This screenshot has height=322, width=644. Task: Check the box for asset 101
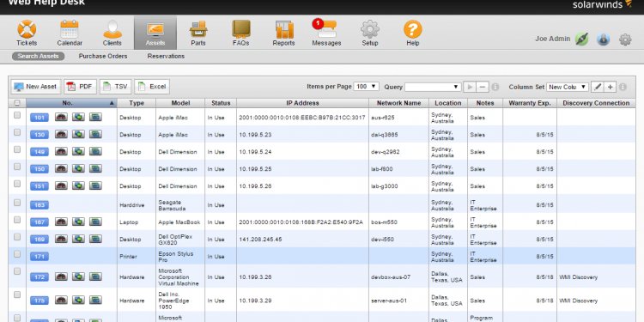17,115
